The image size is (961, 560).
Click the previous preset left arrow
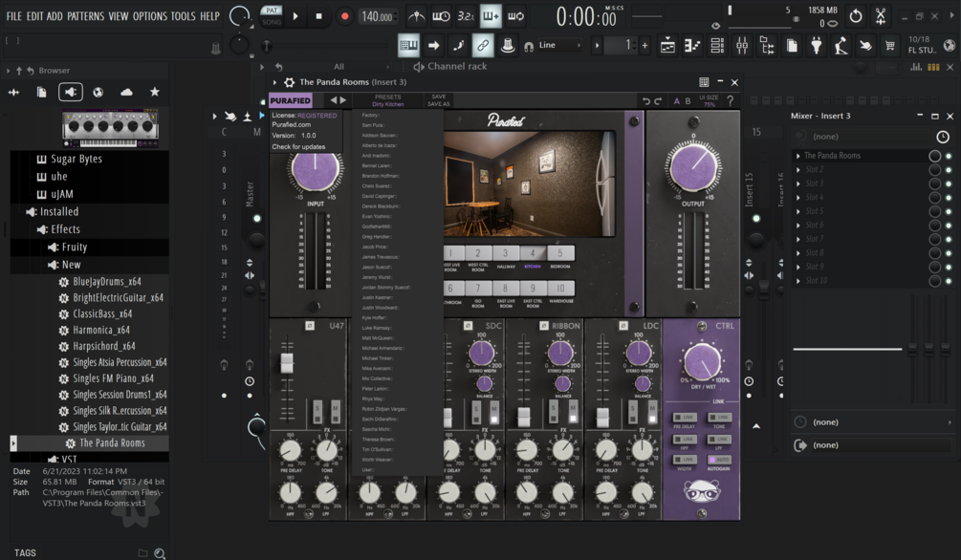tap(334, 100)
